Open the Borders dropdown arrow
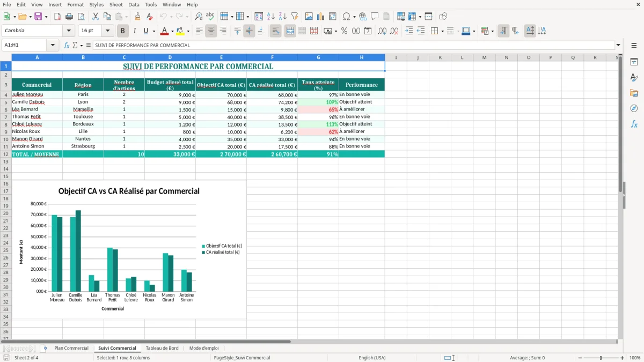Image resolution: width=644 pixels, height=362 pixels. (443, 31)
